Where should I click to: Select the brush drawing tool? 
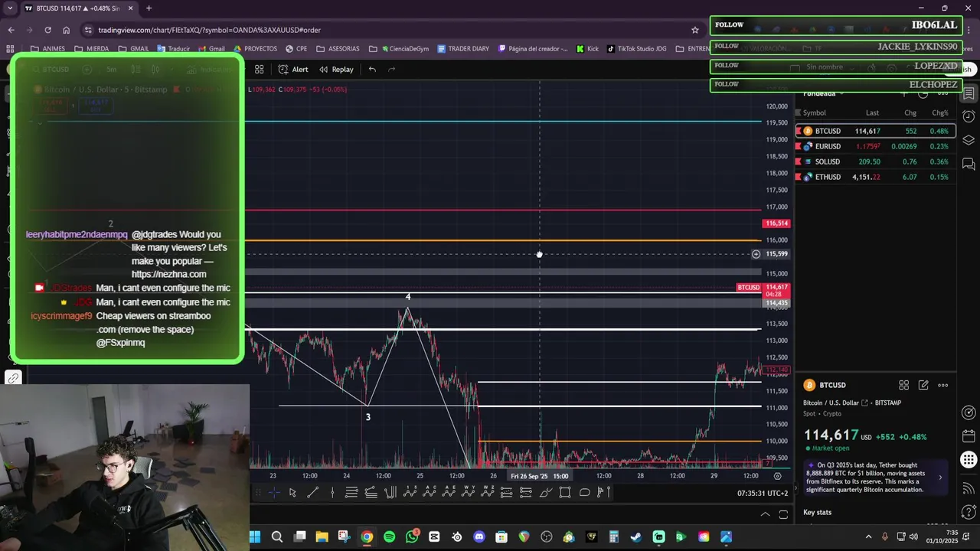545,493
